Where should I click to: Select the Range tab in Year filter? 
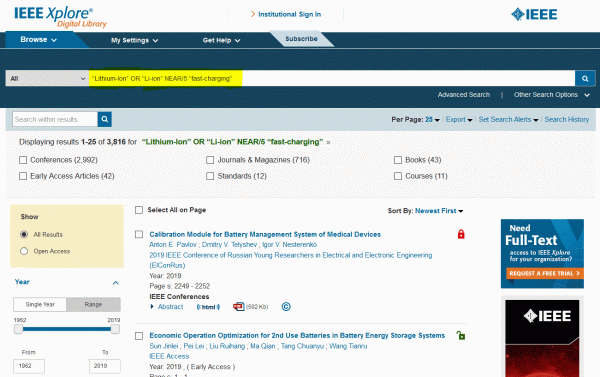pyautogui.click(x=93, y=305)
